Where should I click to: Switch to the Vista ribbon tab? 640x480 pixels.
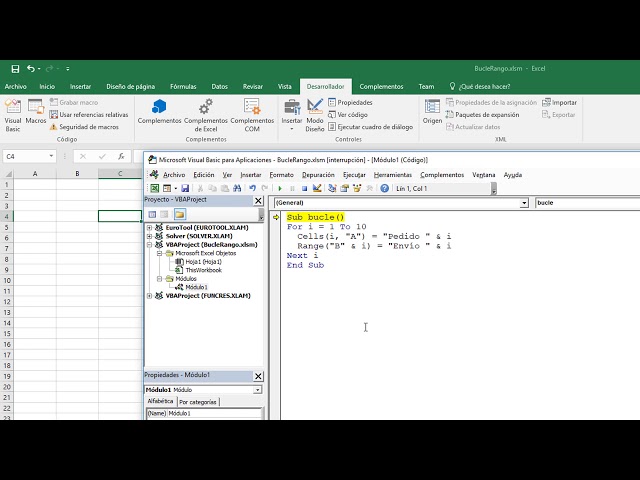[284, 87]
